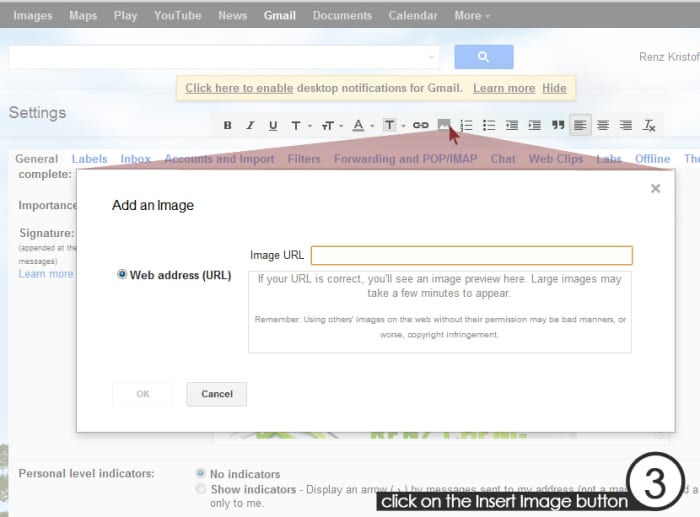Apply numbered list formatting
The width and height of the screenshot is (700, 517).
(466, 125)
